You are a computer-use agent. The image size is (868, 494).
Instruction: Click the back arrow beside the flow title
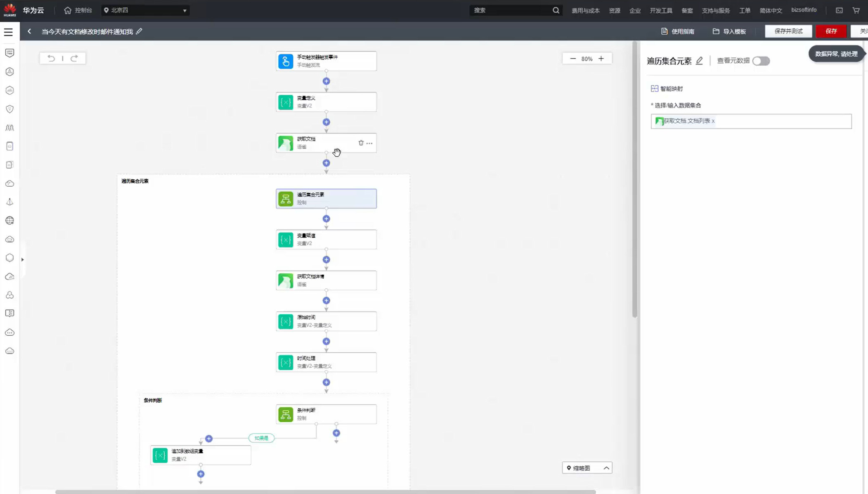(29, 31)
